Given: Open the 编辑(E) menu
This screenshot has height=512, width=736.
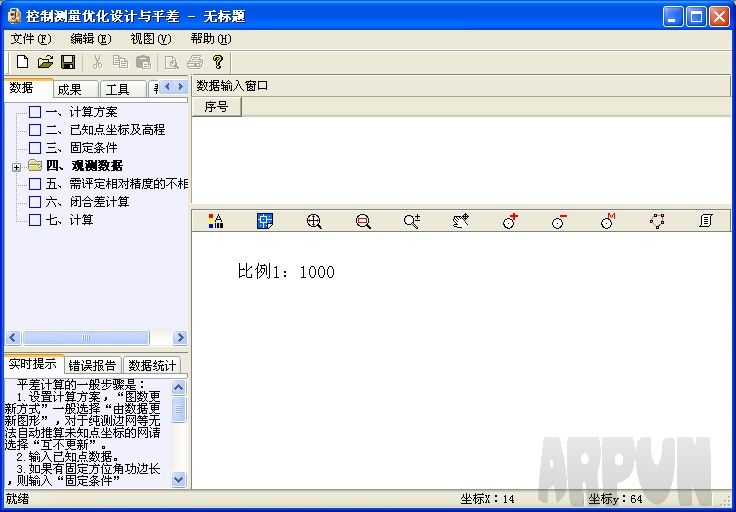Looking at the screenshot, I should point(91,39).
